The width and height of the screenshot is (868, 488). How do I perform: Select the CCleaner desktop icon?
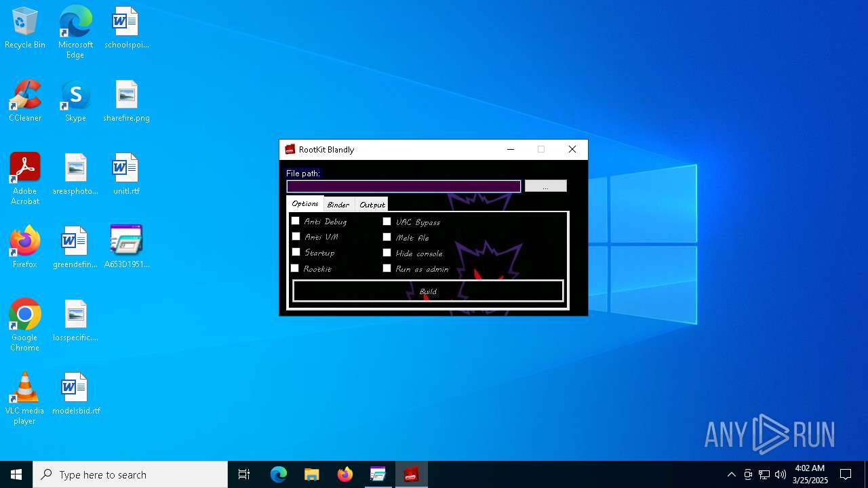(x=25, y=101)
